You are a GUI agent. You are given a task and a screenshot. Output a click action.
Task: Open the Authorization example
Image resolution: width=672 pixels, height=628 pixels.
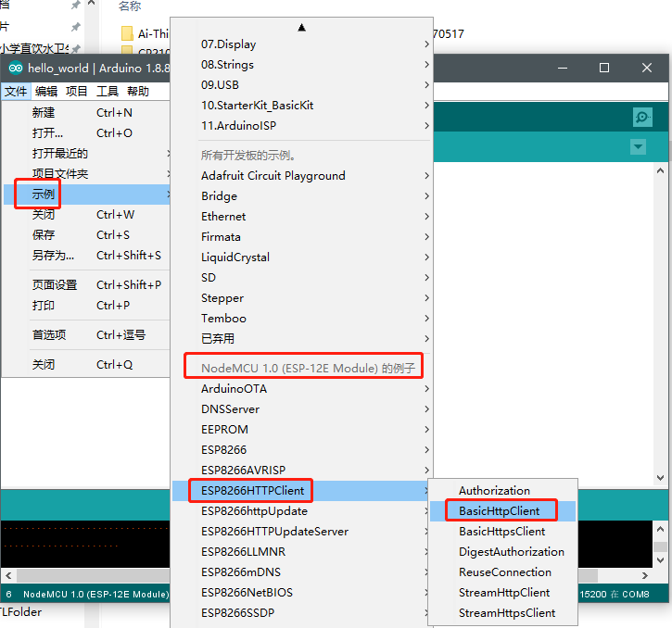click(502, 491)
